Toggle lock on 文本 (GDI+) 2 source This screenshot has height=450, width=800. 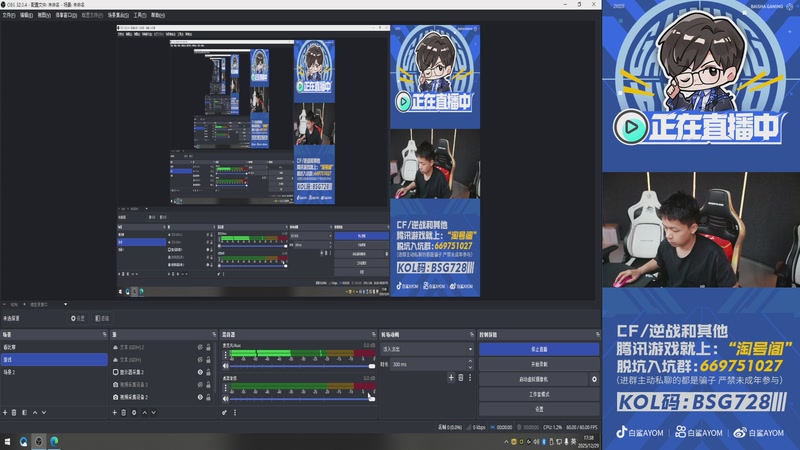[208, 347]
